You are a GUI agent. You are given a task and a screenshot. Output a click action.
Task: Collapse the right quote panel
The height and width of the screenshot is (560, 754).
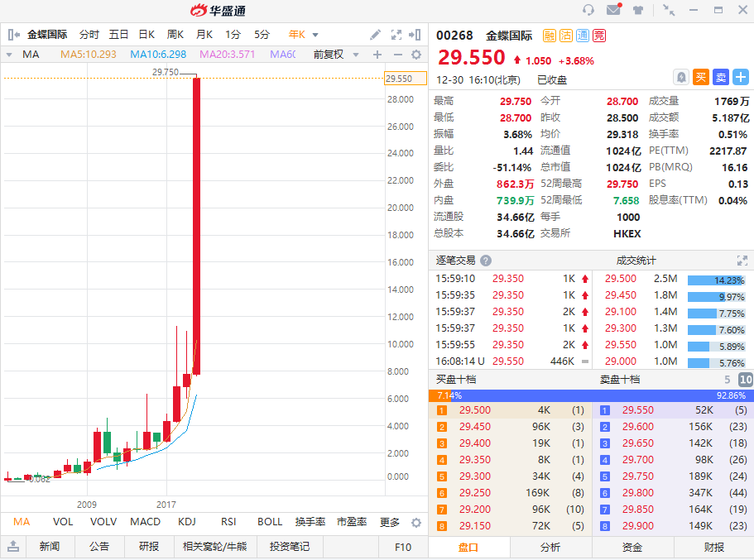(415, 35)
